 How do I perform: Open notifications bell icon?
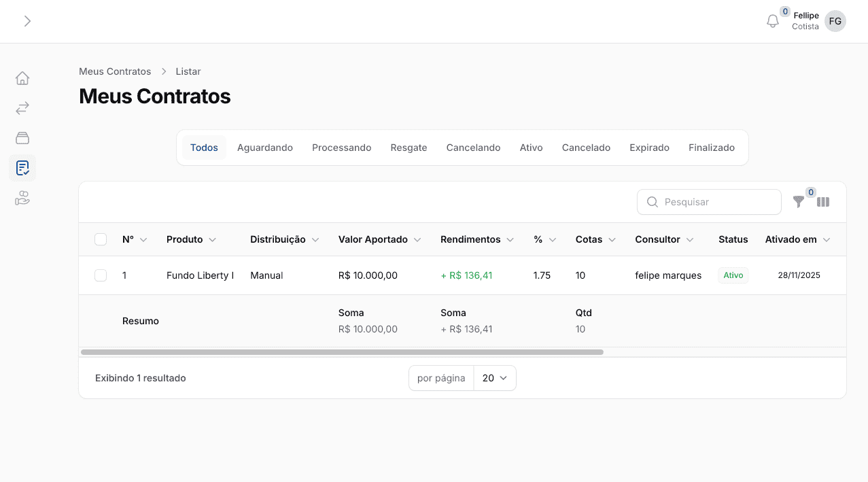click(x=773, y=21)
